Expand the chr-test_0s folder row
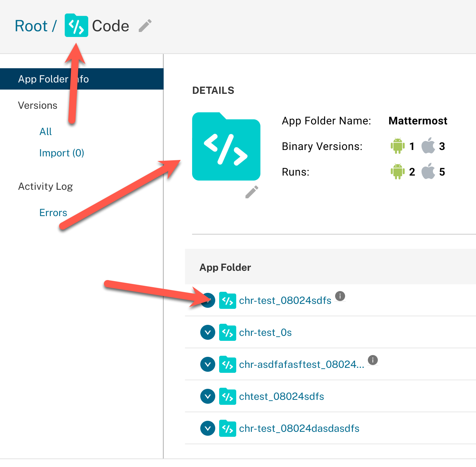 click(x=208, y=332)
